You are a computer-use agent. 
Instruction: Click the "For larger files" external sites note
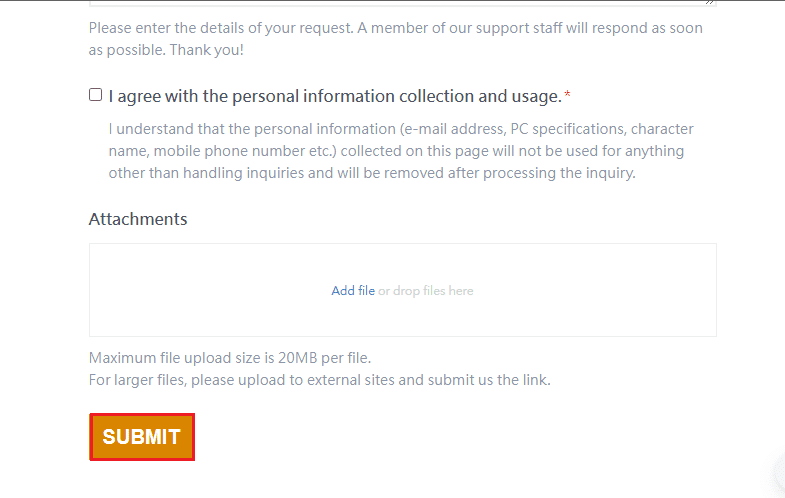[319, 380]
